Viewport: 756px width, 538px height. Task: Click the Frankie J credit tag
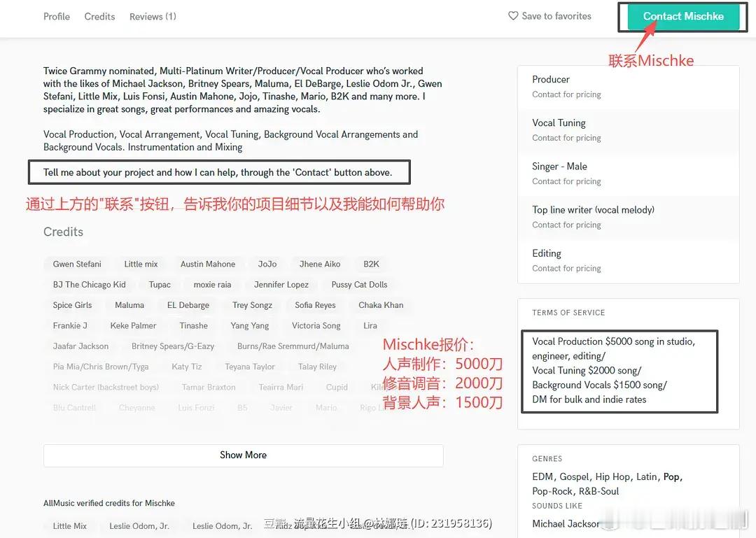[70, 326]
